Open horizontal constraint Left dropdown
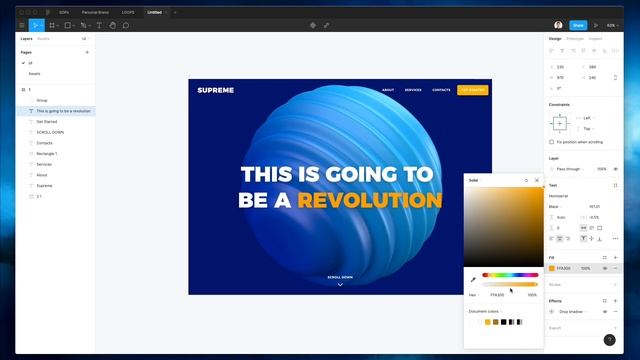Screen dimensions: 640x360 point(589,118)
